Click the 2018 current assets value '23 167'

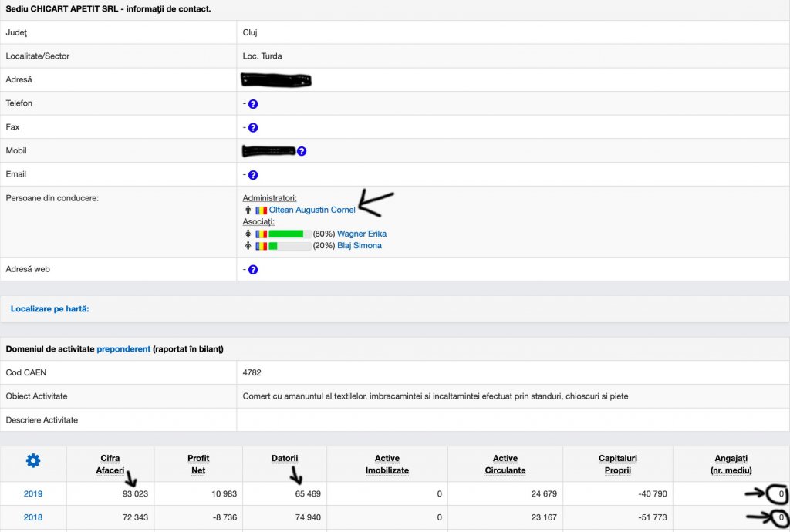544,517
